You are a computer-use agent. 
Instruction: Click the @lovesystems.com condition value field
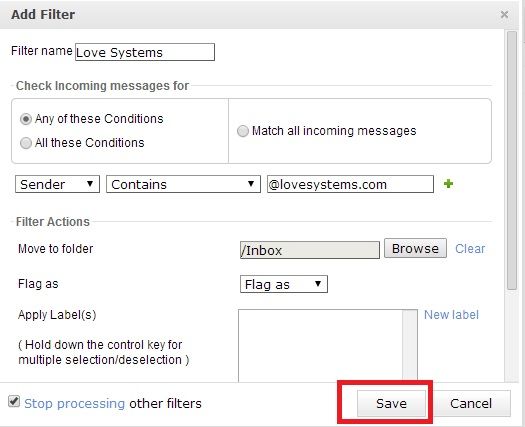[350, 184]
